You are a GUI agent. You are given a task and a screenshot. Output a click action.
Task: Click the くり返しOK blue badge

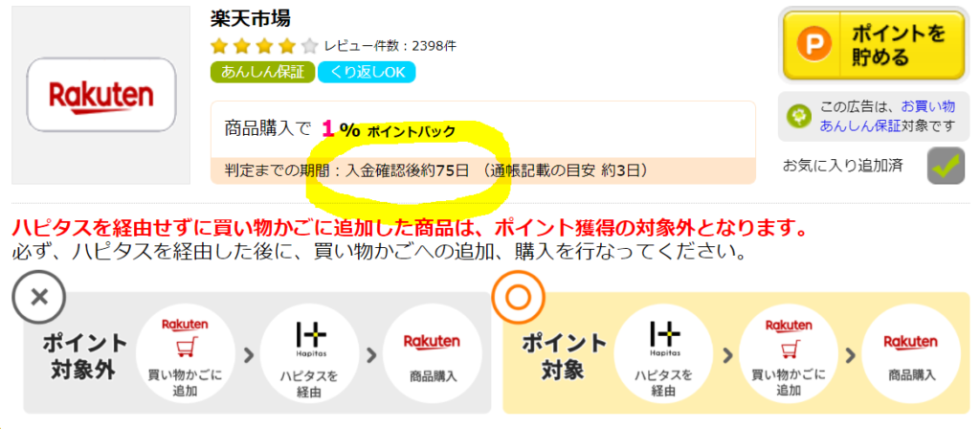coord(367,72)
